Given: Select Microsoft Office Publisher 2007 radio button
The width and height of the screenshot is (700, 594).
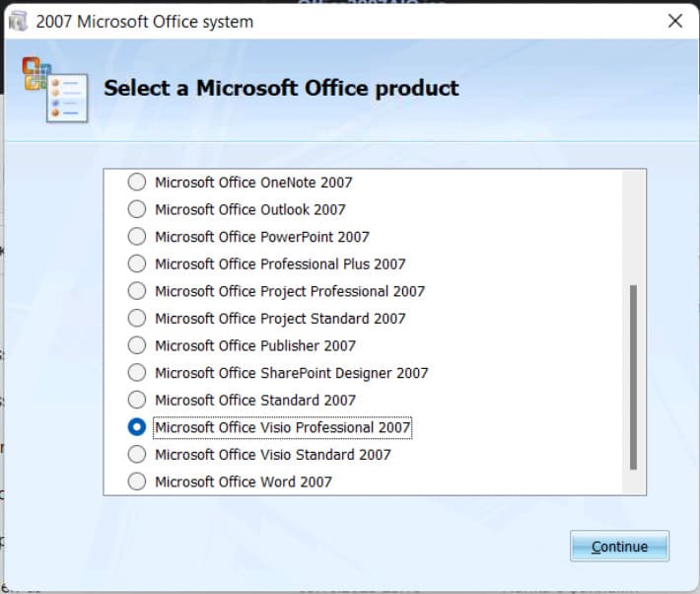Looking at the screenshot, I should tap(137, 345).
